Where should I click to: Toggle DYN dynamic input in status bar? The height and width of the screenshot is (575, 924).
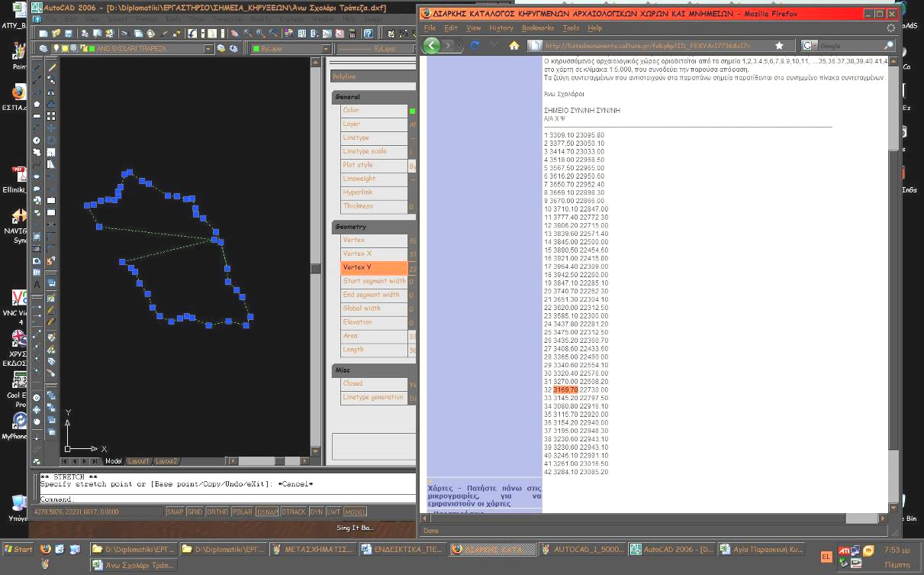click(x=317, y=512)
